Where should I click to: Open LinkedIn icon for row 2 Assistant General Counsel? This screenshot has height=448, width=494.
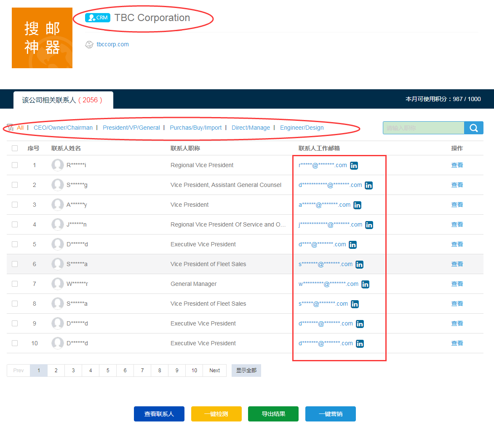click(368, 185)
